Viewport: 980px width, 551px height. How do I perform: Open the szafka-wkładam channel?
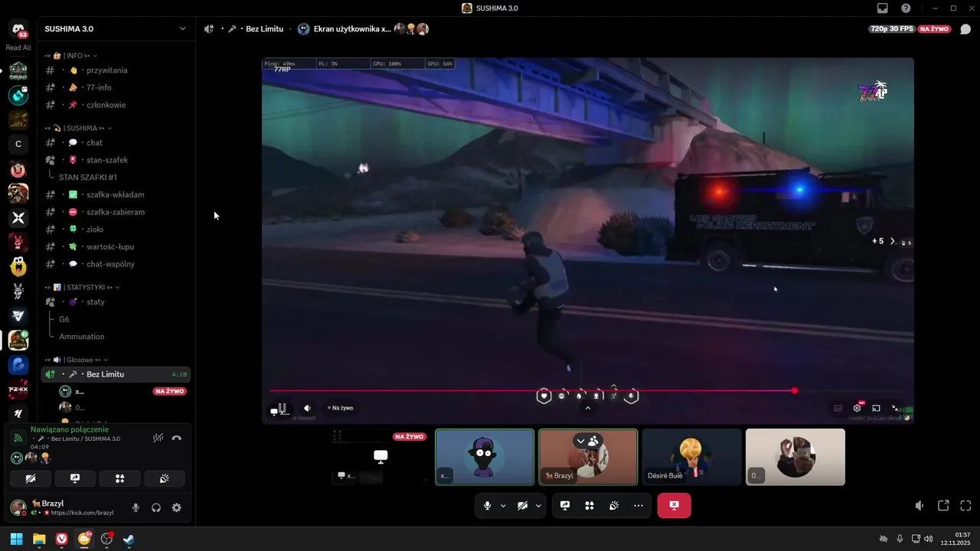(x=116, y=194)
